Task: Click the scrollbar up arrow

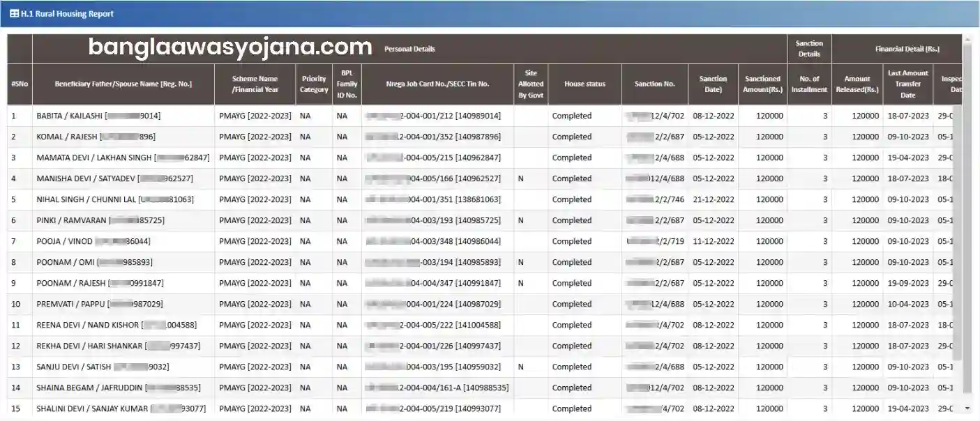Action: click(x=967, y=39)
